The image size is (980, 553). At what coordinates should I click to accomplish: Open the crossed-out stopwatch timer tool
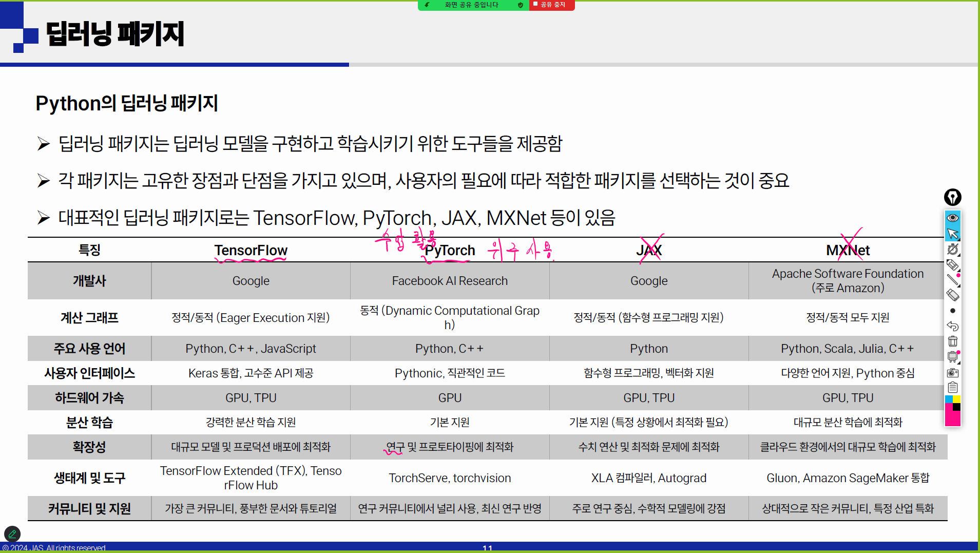(x=952, y=249)
